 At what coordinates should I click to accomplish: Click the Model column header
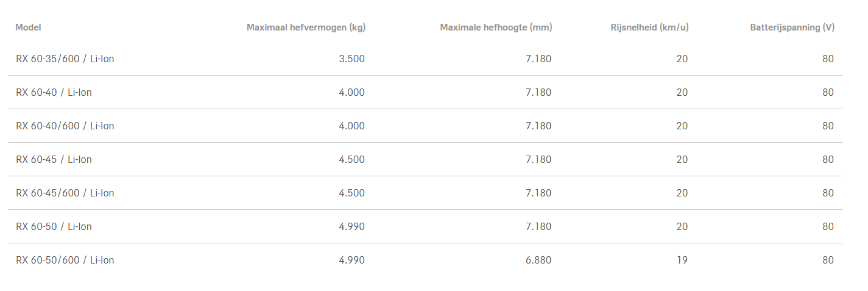(28, 27)
